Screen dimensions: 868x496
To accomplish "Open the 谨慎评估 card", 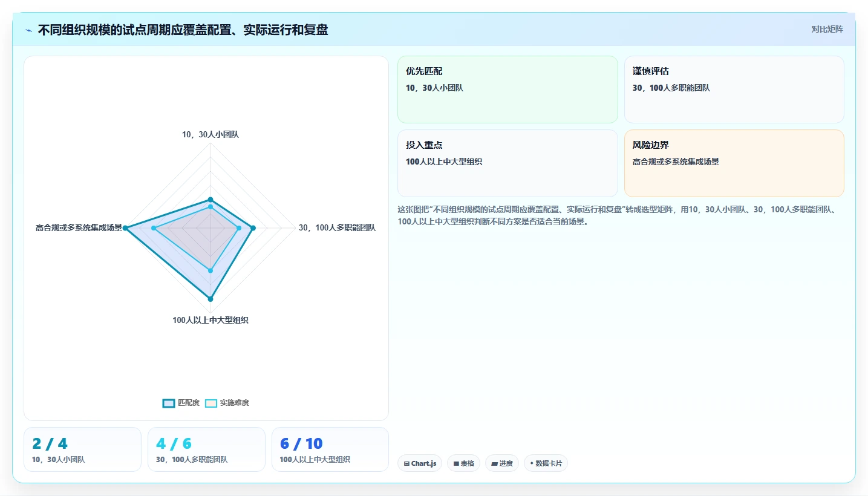I will coord(734,90).
